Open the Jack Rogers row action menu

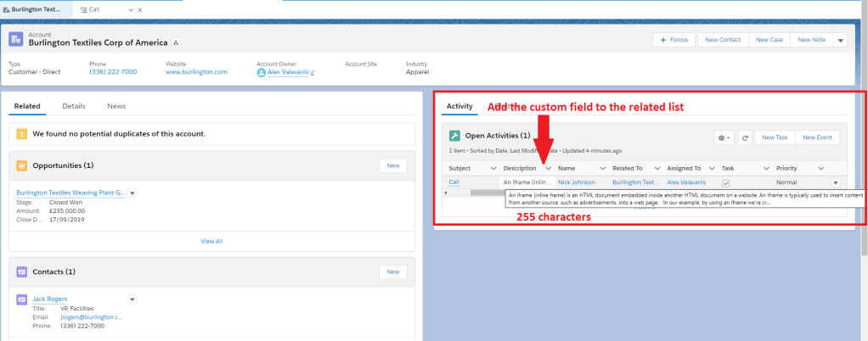(x=132, y=299)
